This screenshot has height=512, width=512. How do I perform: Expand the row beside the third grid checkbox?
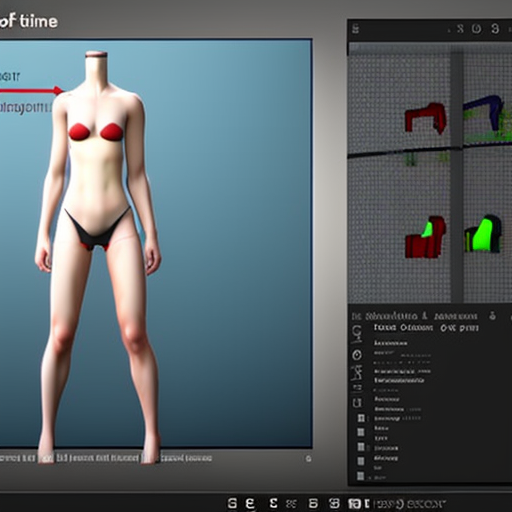pyautogui.click(x=369, y=448)
